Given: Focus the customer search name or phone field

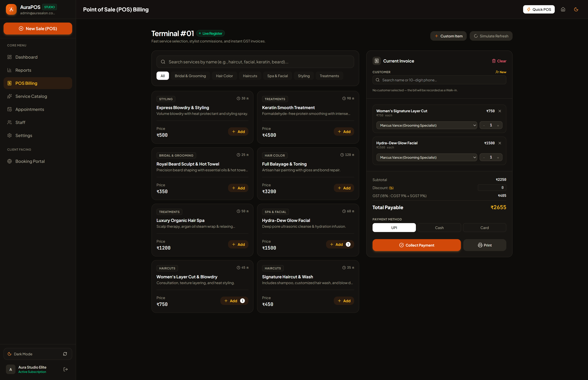Looking at the screenshot, I should pyautogui.click(x=439, y=80).
